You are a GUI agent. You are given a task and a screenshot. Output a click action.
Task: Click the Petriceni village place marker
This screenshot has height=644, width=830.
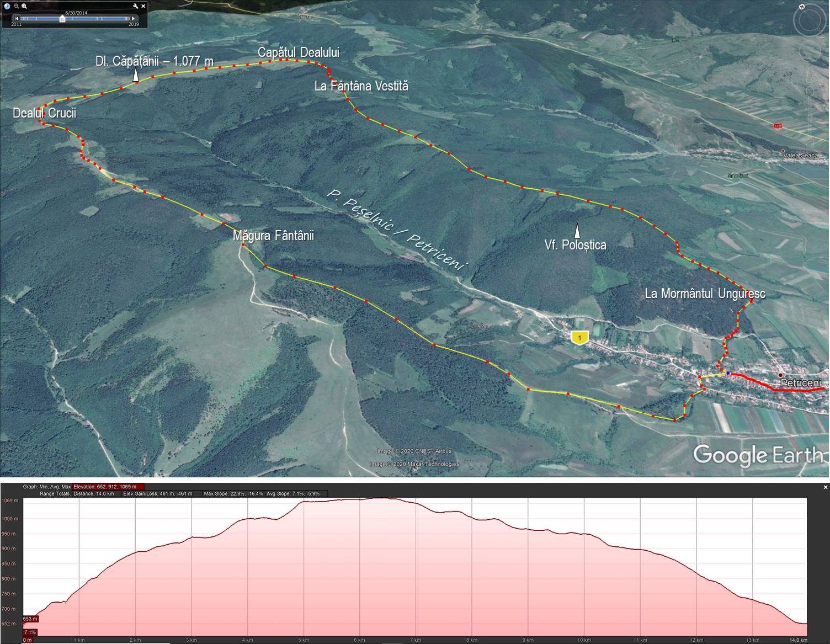780,375
